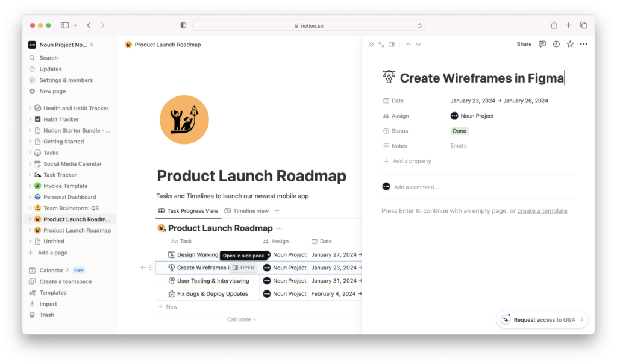
Task: Expand Social Media Calendar page
Action: [x=30, y=163]
